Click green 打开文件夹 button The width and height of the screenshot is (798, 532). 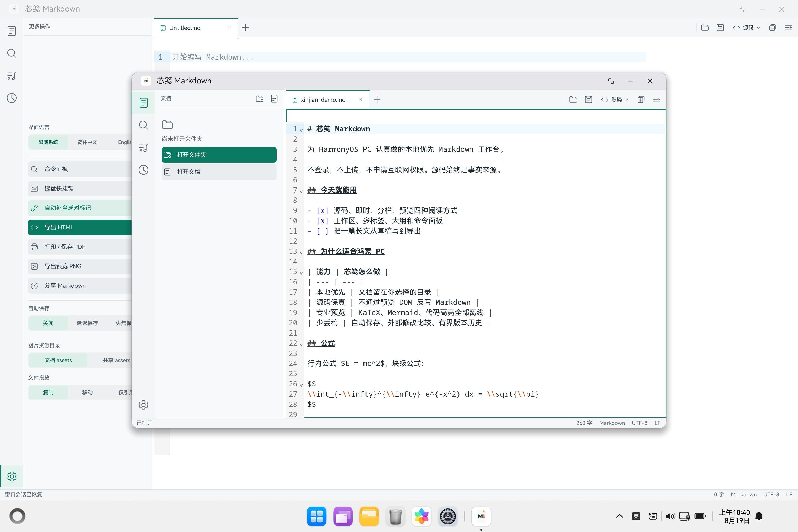219,155
